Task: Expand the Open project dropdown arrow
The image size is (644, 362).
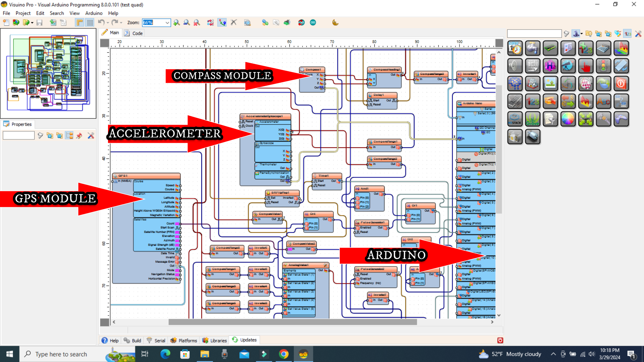Action: tap(32, 23)
